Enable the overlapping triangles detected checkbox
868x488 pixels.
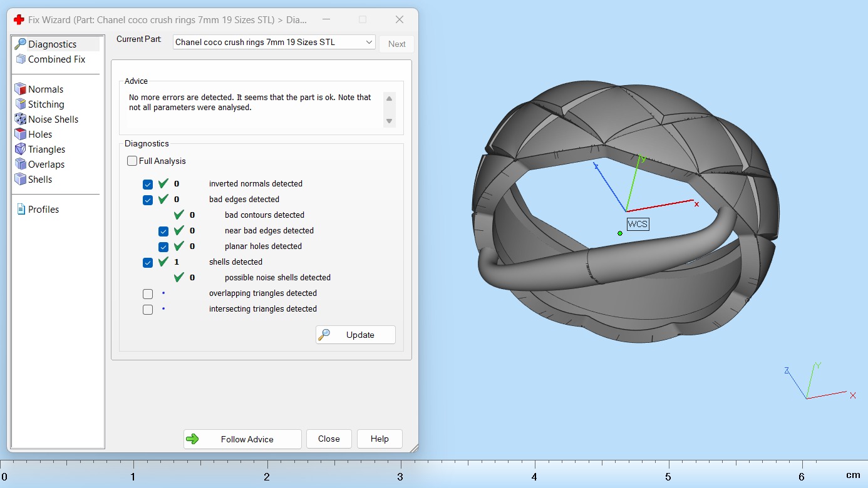(148, 293)
